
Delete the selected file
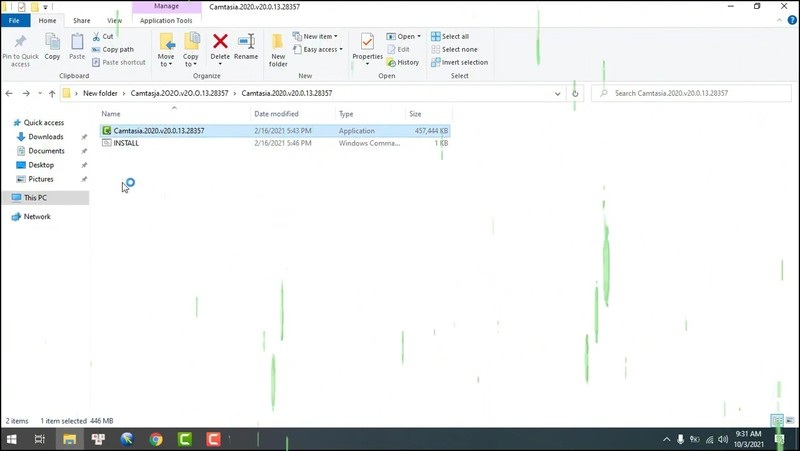coord(220,49)
